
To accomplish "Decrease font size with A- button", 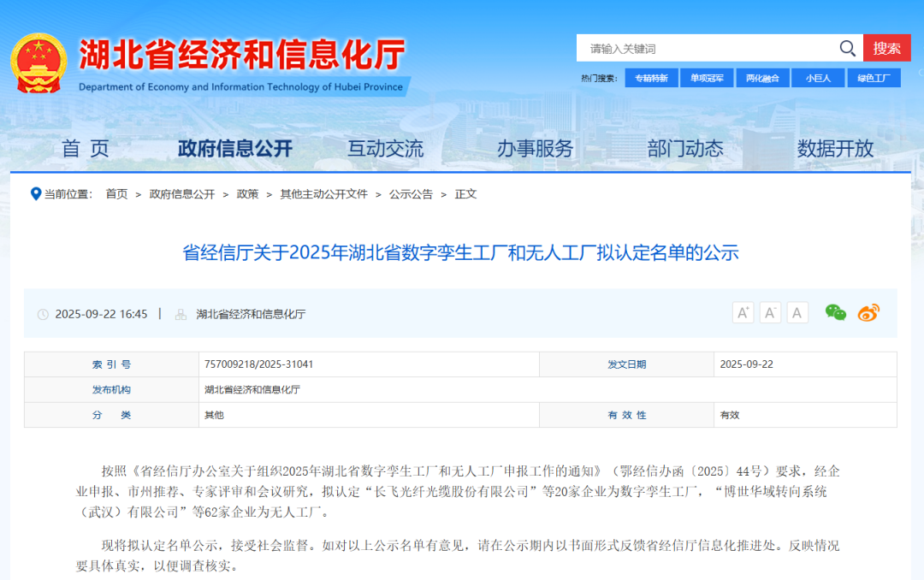I will (770, 313).
